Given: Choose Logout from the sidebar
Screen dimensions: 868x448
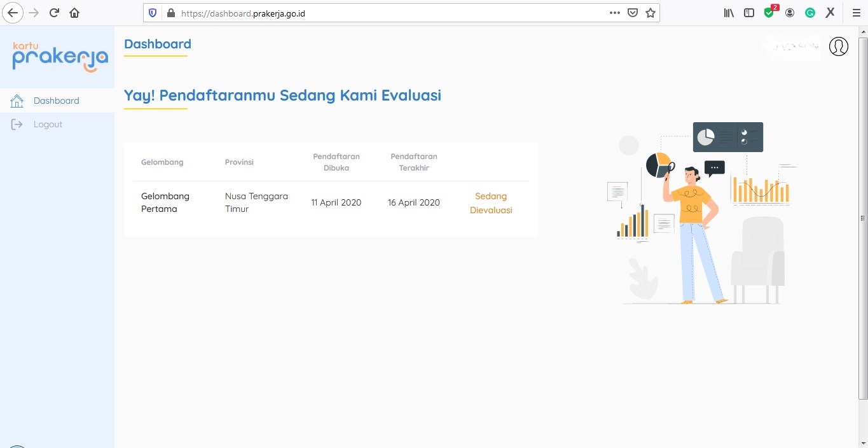Looking at the screenshot, I should [48, 124].
